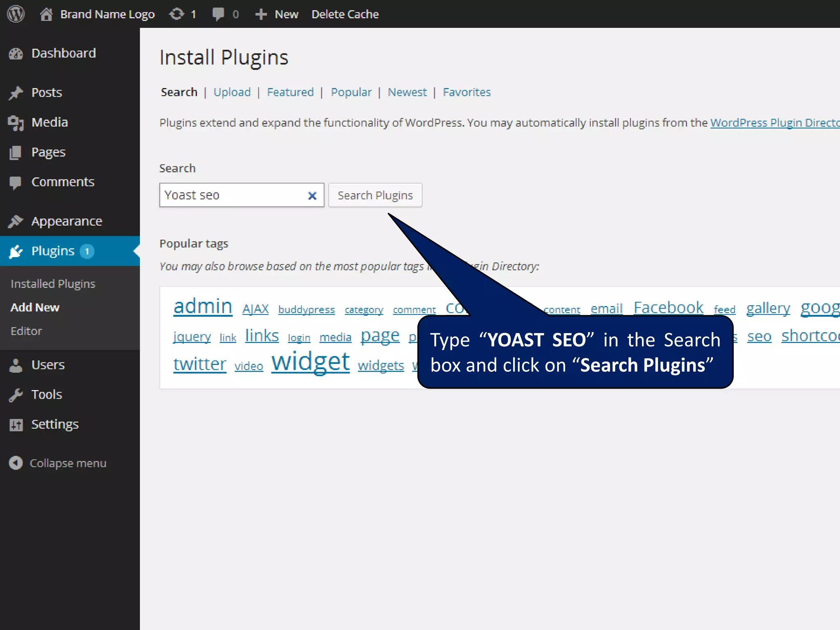The height and width of the screenshot is (630, 840).
Task: Open the Tools menu item
Action: coord(47,395)
